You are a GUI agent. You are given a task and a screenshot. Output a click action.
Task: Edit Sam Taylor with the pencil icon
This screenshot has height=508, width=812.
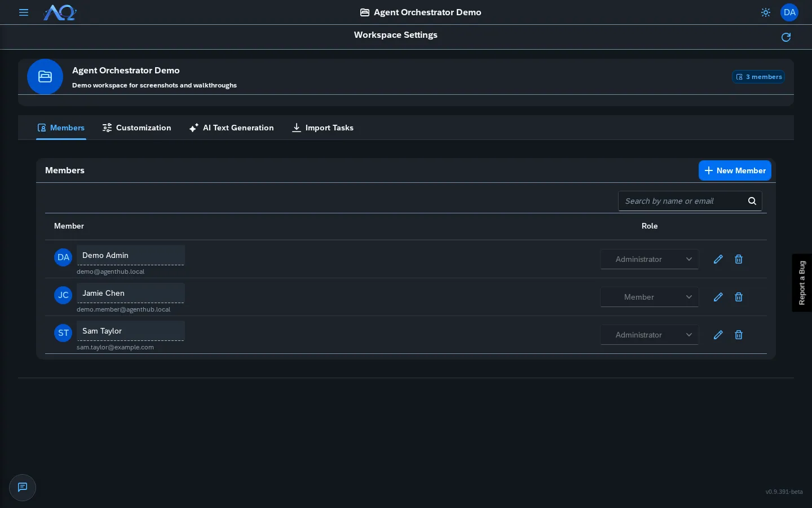(718, 335)
